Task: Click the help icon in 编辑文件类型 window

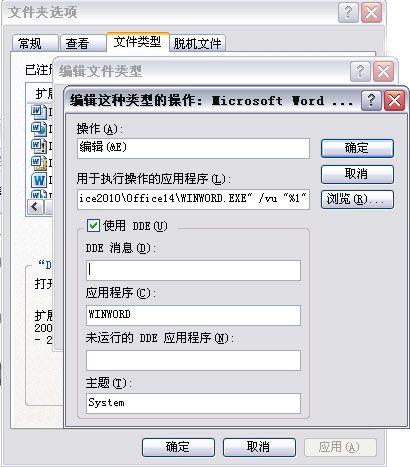Action: [360, 71]
